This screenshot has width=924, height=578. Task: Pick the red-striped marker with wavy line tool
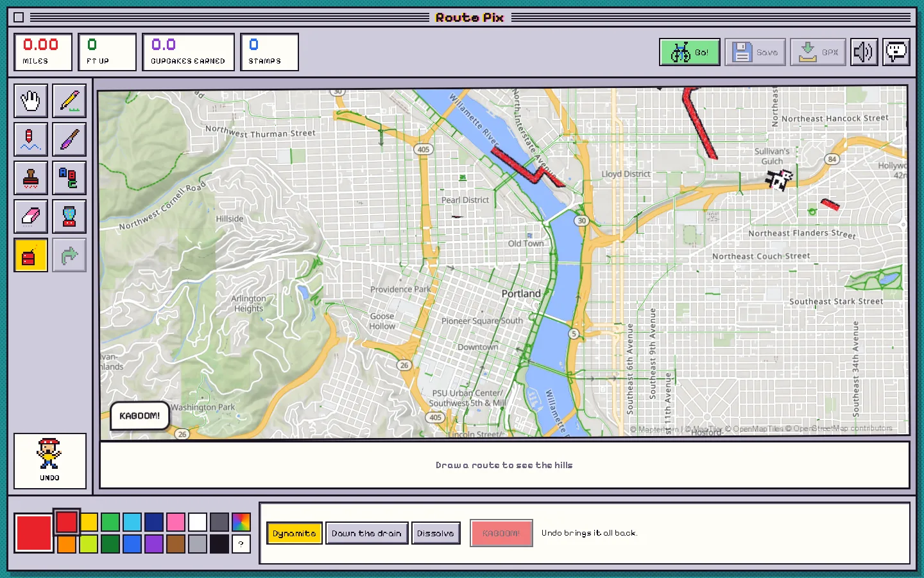[x=31, y=139]
